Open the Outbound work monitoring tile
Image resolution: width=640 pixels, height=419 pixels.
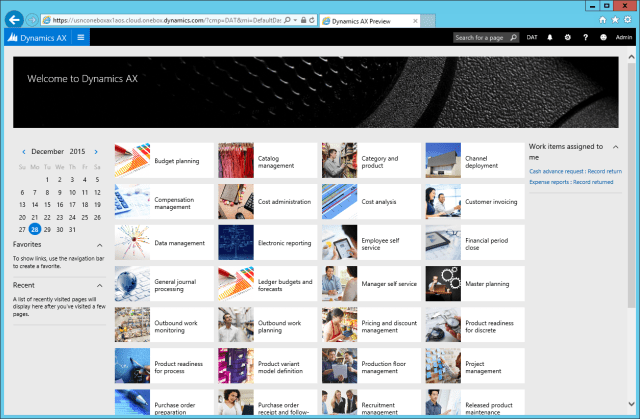coord(164,325)
